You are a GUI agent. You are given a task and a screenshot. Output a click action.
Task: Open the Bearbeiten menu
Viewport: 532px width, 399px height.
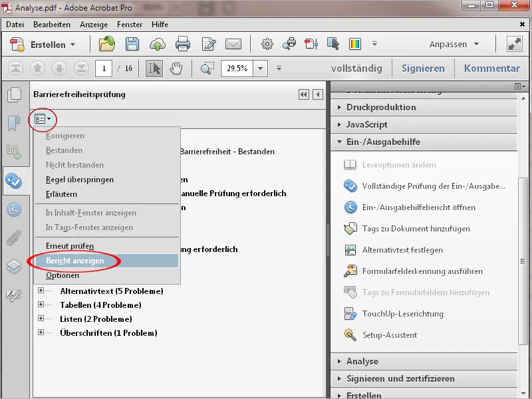tap(52, 25)
